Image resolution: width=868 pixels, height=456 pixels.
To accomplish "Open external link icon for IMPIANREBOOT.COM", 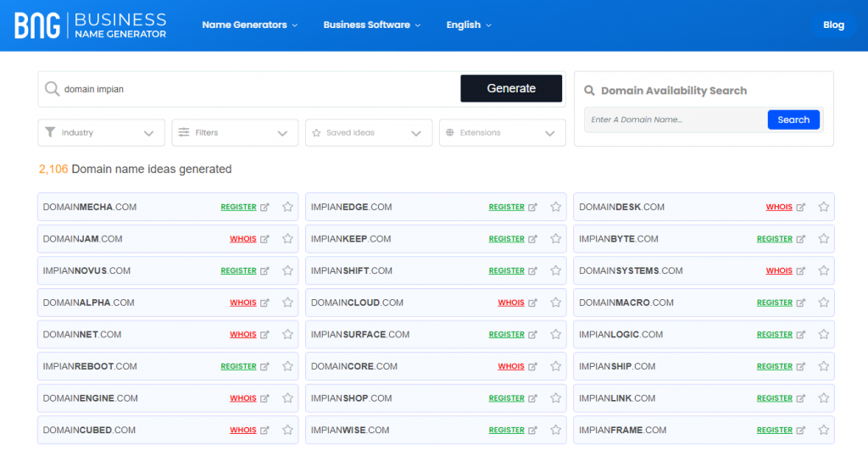I will tap(264, 366).
